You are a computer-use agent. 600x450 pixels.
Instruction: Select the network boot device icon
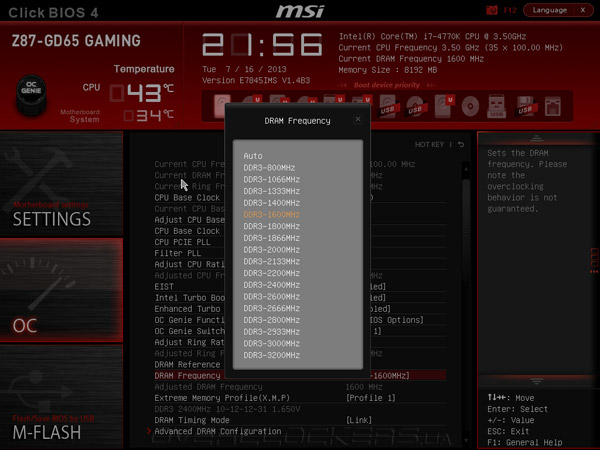click(x=553, y=106)
